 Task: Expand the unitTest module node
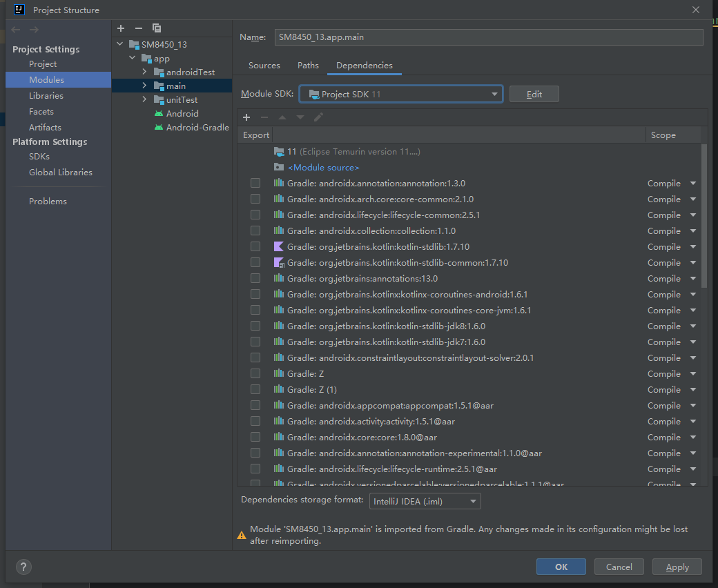click(145, 99)
